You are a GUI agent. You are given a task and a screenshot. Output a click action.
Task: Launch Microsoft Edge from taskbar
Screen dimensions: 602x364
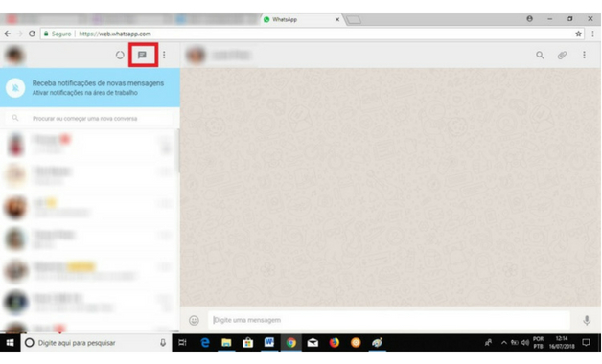(205, 343)
